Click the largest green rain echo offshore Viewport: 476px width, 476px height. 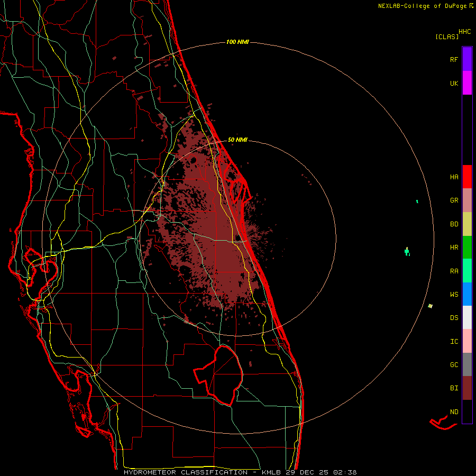point(407,252)
